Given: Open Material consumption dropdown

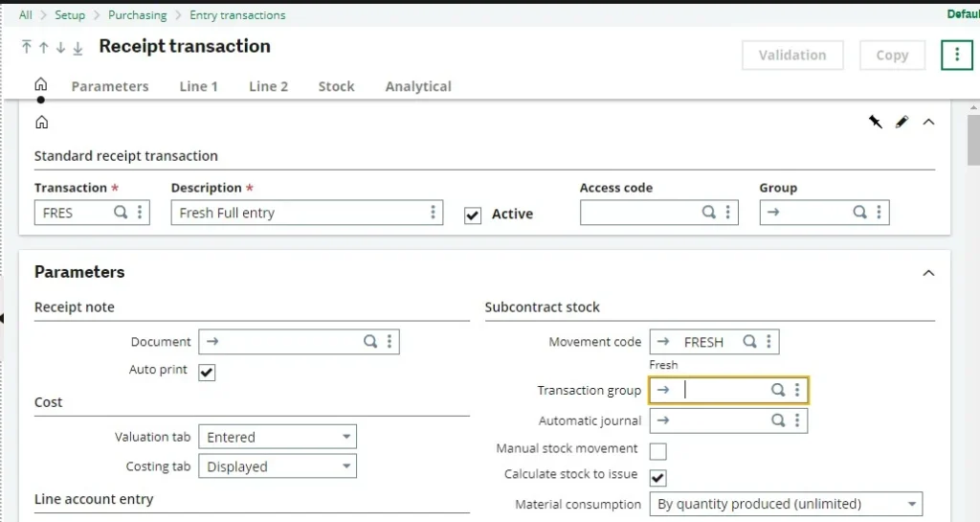Looking at the screenshot, I should pyautogui.click(x=786, y=504).
